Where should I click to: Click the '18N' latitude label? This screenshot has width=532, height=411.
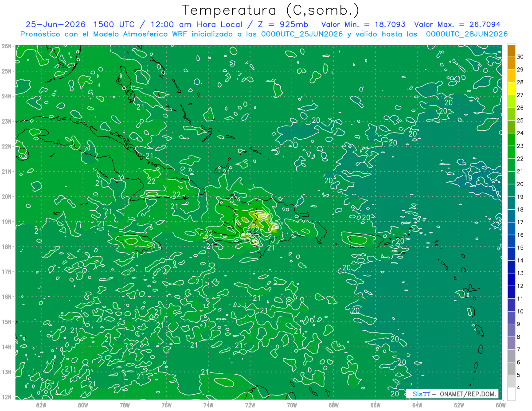[7, 247]
